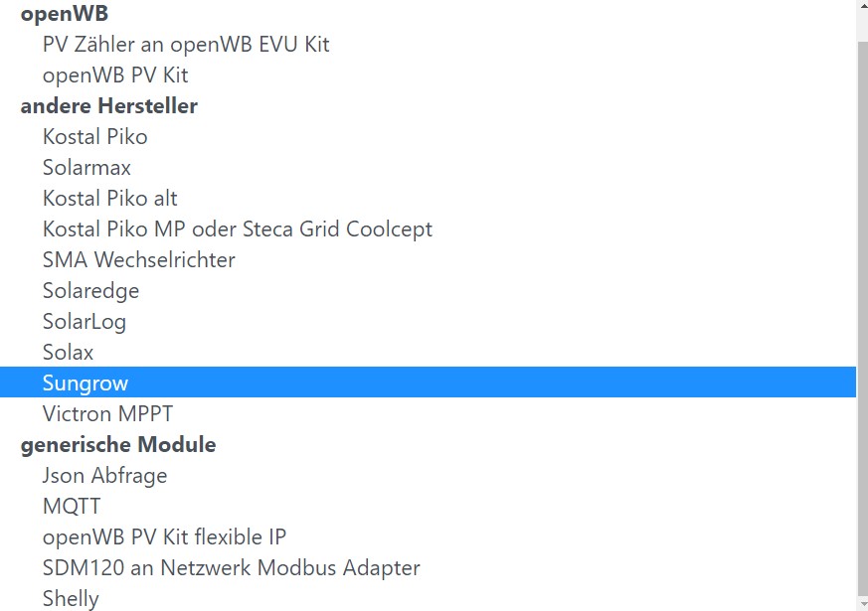Pick Victron MPPT from the list
The width and height of the screenshot is (868, 611).
[x=108, y=414]
